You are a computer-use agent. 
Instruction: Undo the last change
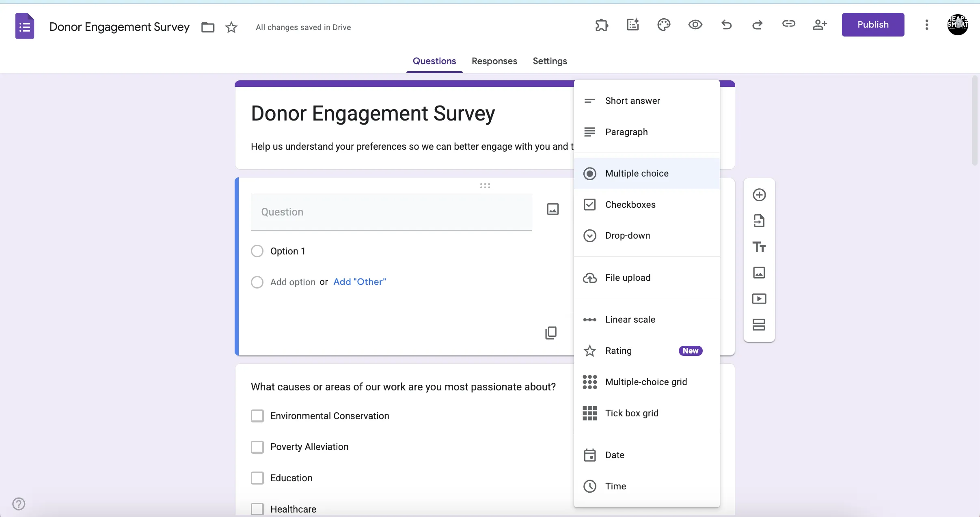[726, 25]
